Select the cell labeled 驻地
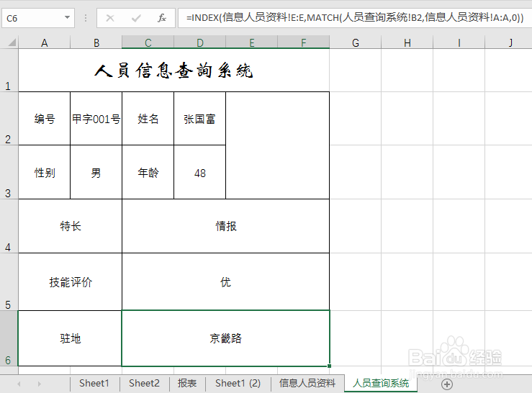532x393 pixels. (x=71, y=338)
